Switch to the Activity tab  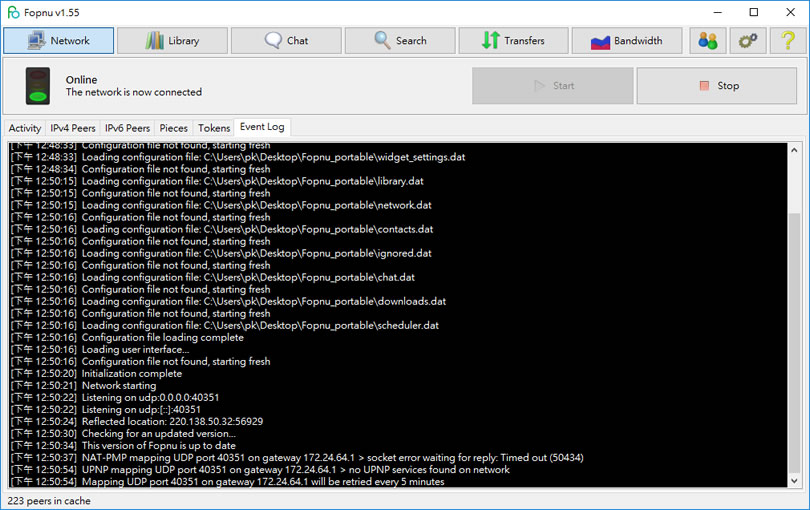click(x=25, y=128)
